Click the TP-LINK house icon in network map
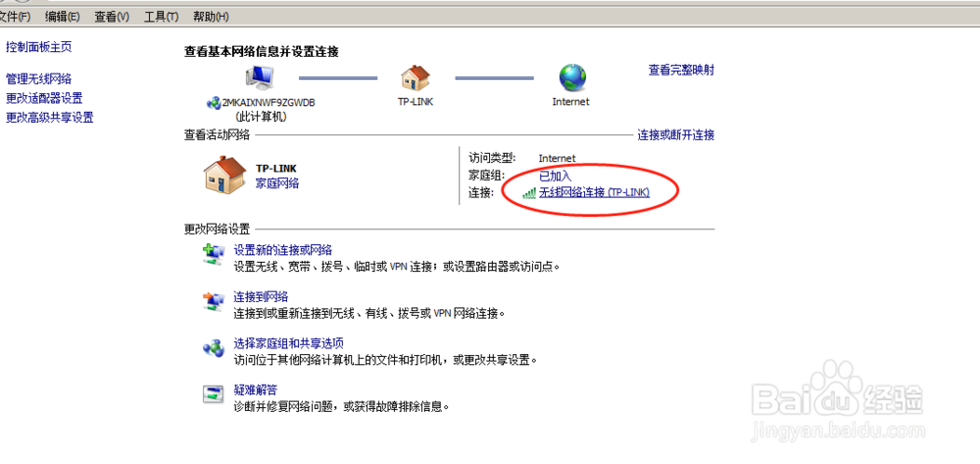This screenshot has height=464, width=980. click(x=416, y=78)
